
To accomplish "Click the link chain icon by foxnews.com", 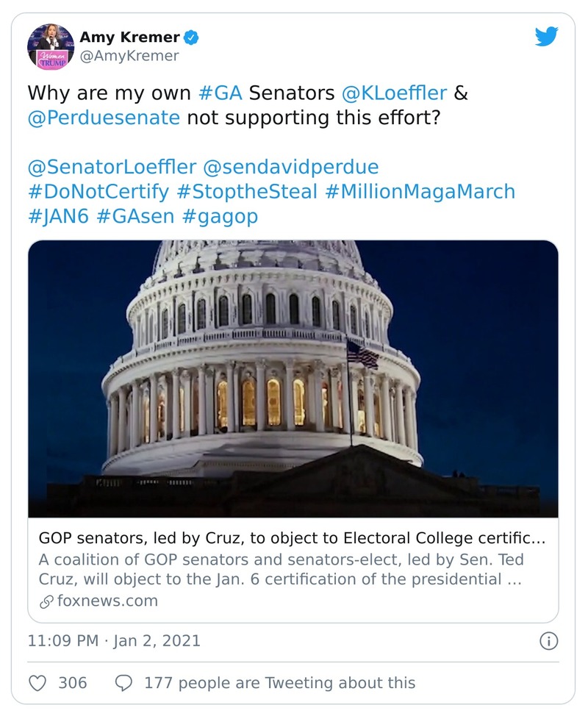I will pyautogui.click(x=46, y=601).
